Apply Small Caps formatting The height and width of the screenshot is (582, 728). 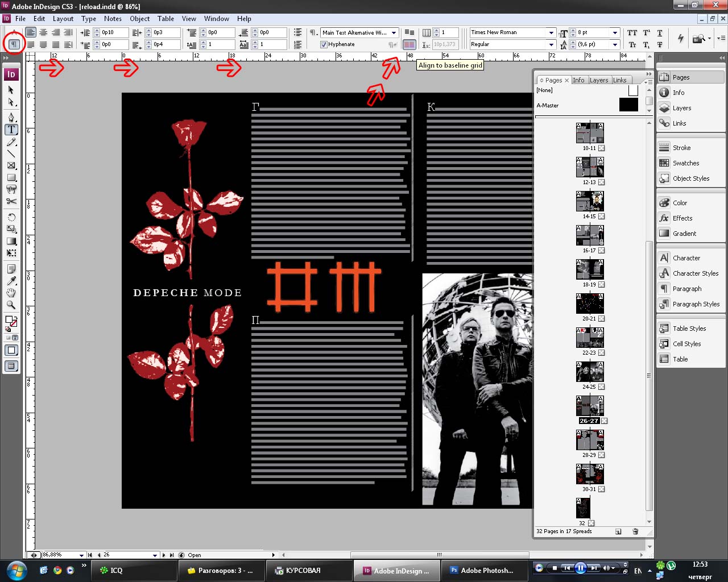(x=632, y=44)
